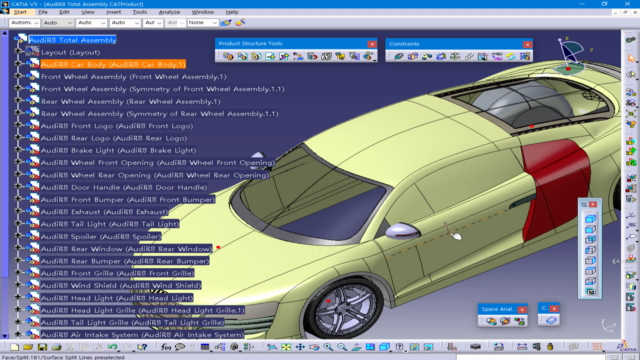
Task: Open the second 'Auto' dropdown in top toolbar
Action: pyautogui.click(x=91, y=23)
